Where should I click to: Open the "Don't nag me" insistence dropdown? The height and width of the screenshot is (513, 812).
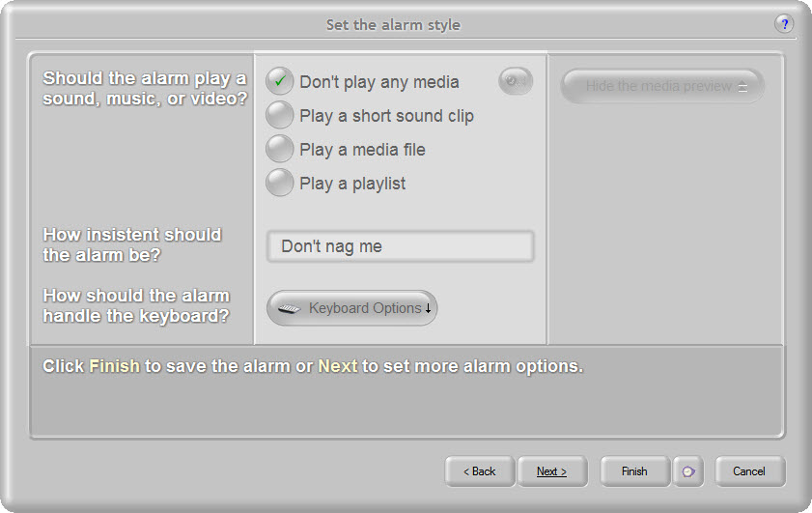click(x=400, y=246)
